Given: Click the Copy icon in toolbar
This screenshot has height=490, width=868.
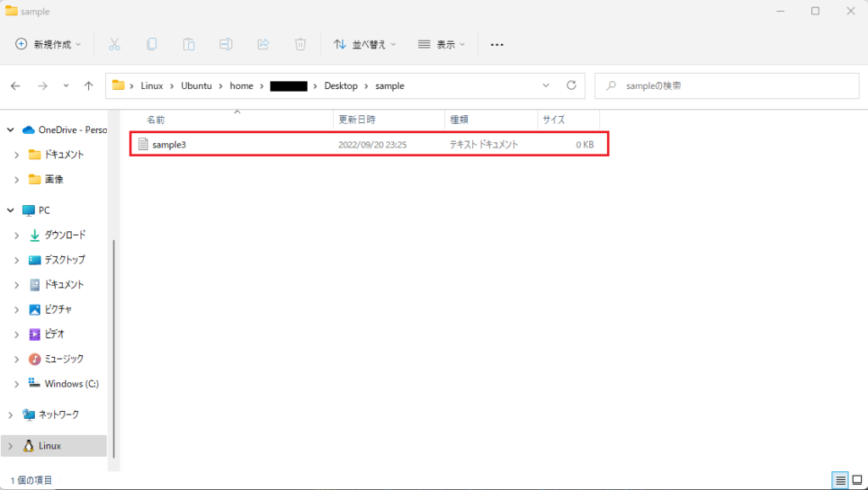Looking at the screenshot, I should 152,44.
